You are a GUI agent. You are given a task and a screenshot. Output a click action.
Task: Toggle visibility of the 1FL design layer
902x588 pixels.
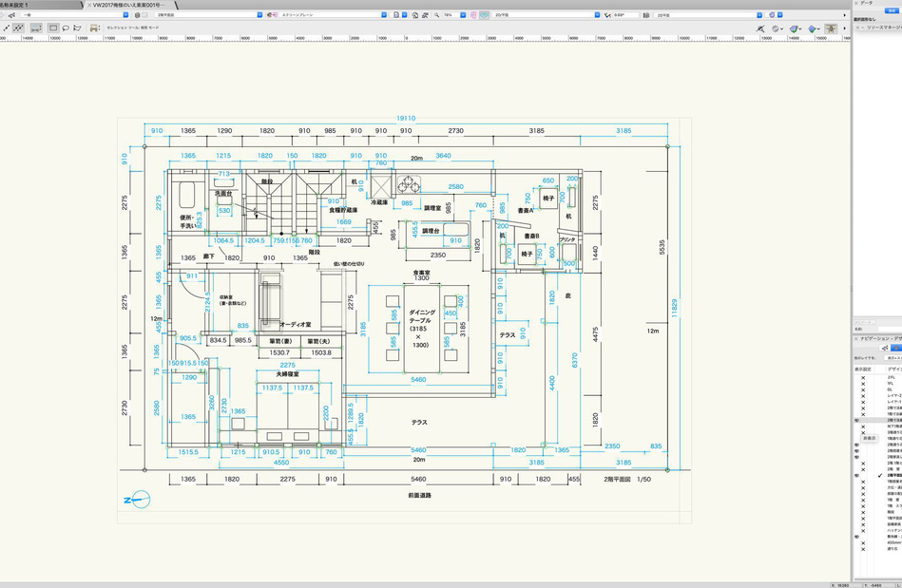click(x=863, y=384)
